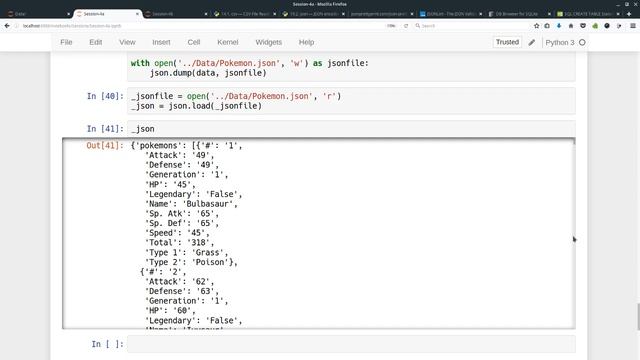Image resolution: width=640 pixels, height=360 pixels.
Task: Open the Pocket icon in the toolbar
Action: [x=583, y=26]
